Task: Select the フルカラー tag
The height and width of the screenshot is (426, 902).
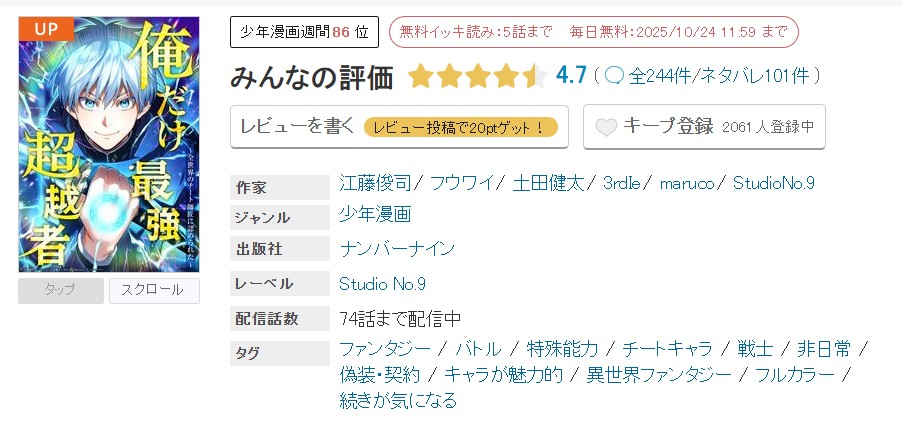Action: point(795,375)
